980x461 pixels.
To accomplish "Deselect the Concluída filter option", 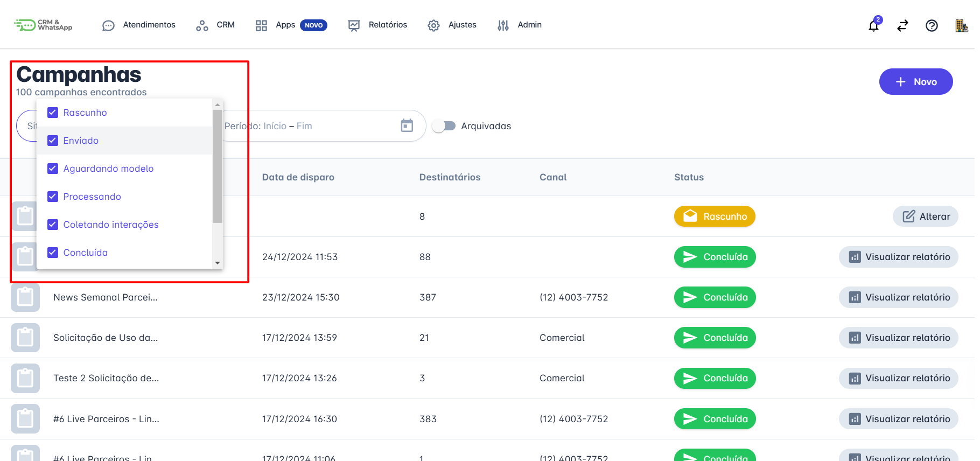I will coord(53,253).
